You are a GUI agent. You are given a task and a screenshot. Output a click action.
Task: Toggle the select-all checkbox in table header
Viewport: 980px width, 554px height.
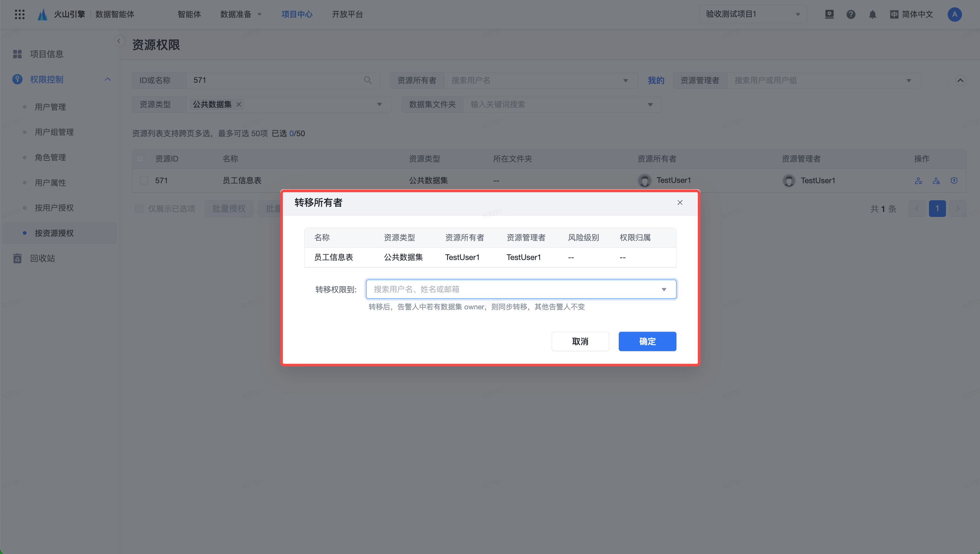140,159
